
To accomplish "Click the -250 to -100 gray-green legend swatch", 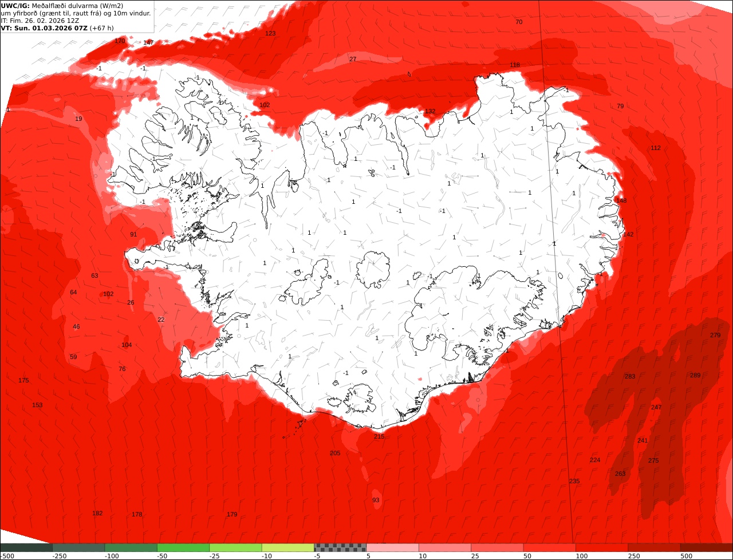I will click(78, 547).
